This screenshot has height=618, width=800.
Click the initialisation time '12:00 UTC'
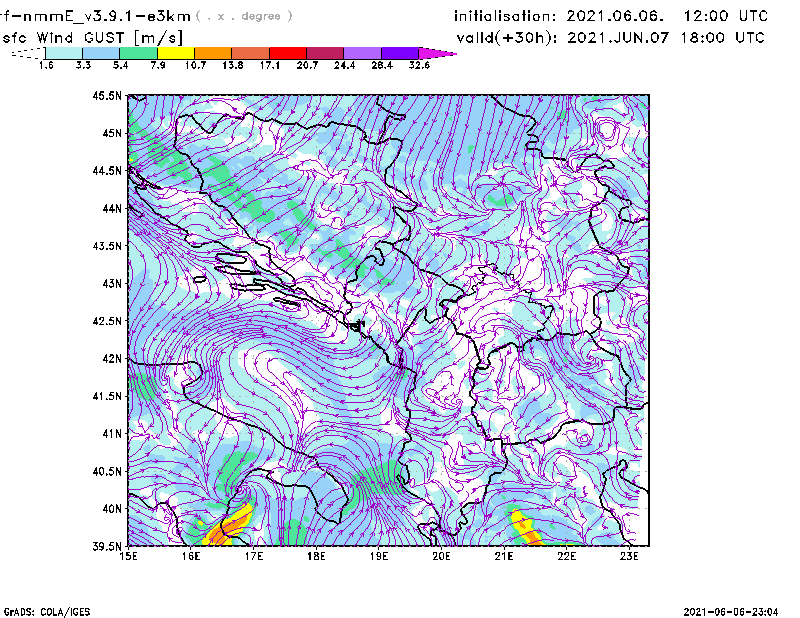726,16
